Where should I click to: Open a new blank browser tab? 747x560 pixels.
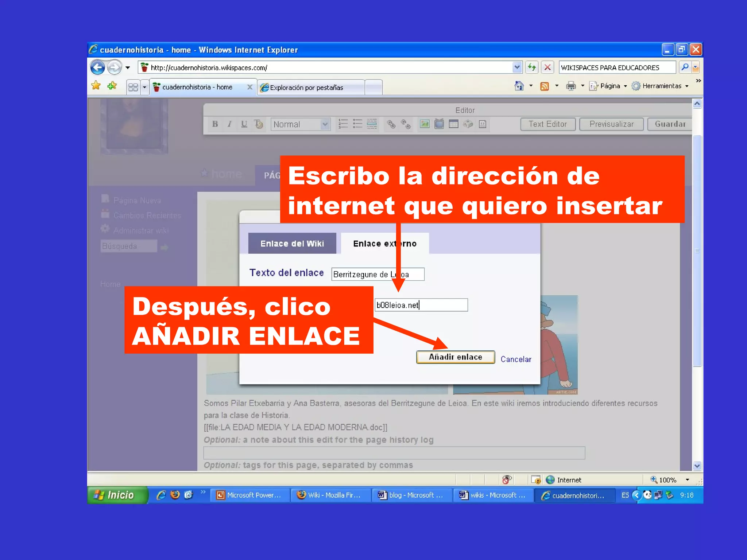click(x=373, y=87)
